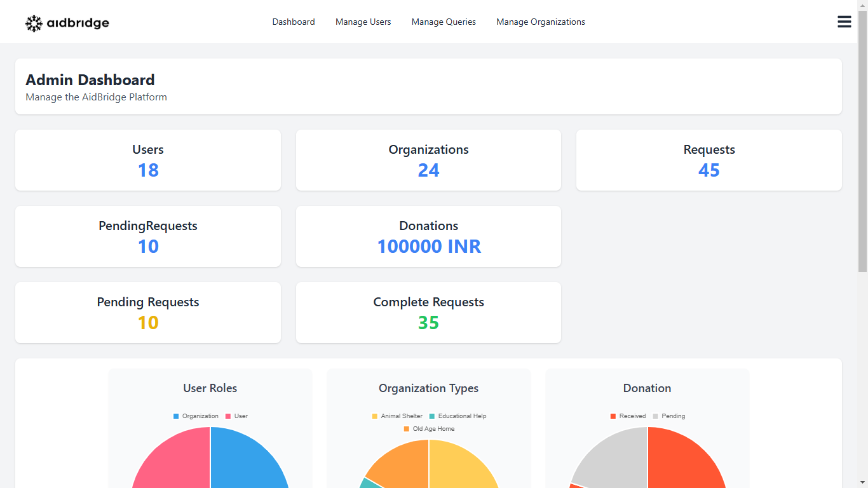Click the Donations 100000 INR card

(x=428, y=236)
